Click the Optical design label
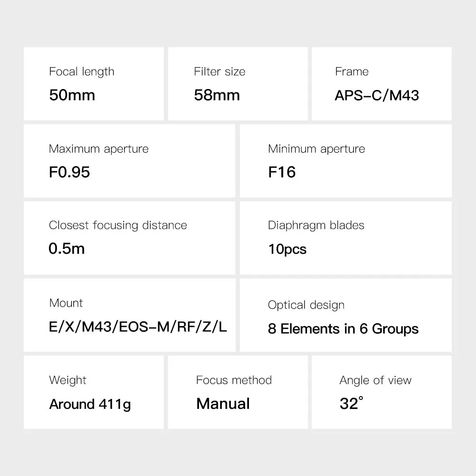476x476 pixels. [x=306, y=305]
